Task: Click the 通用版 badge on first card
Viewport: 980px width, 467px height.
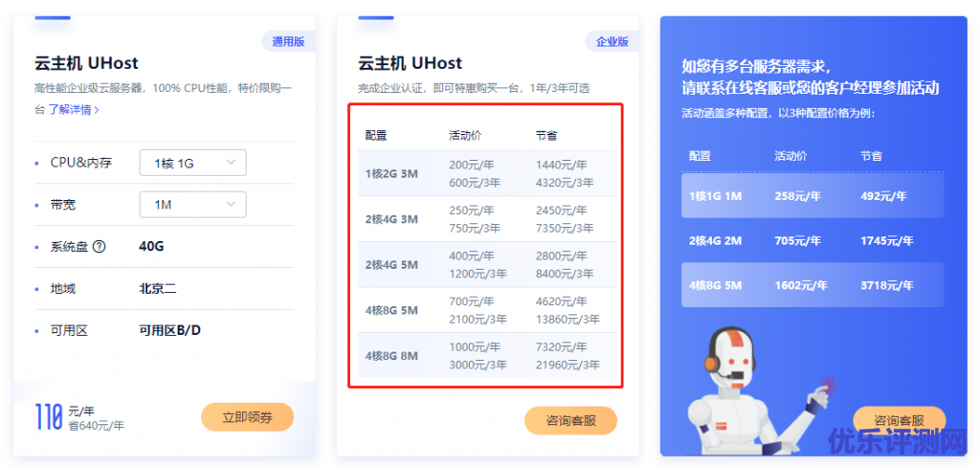Action: coord(288,42)
